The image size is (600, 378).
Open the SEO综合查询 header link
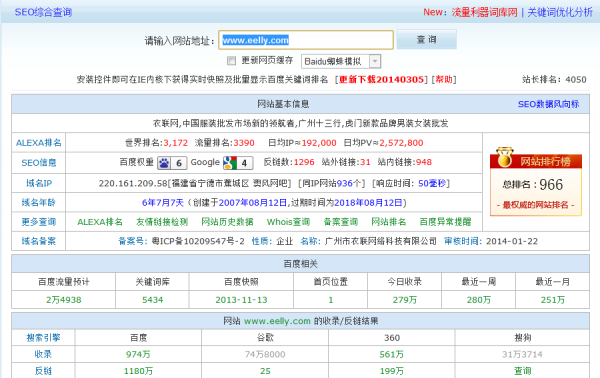tap(43, 12)
